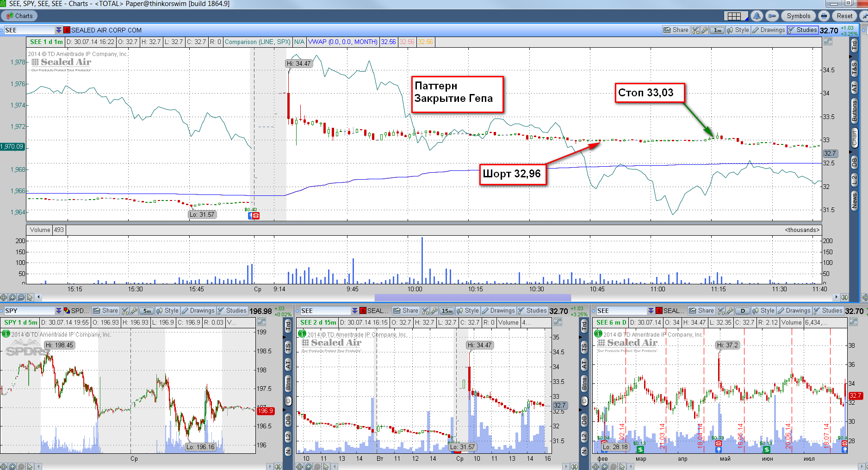
Task: Expand the symbol dropdown on SEE 15m chart
Action: tap(354, 311)
